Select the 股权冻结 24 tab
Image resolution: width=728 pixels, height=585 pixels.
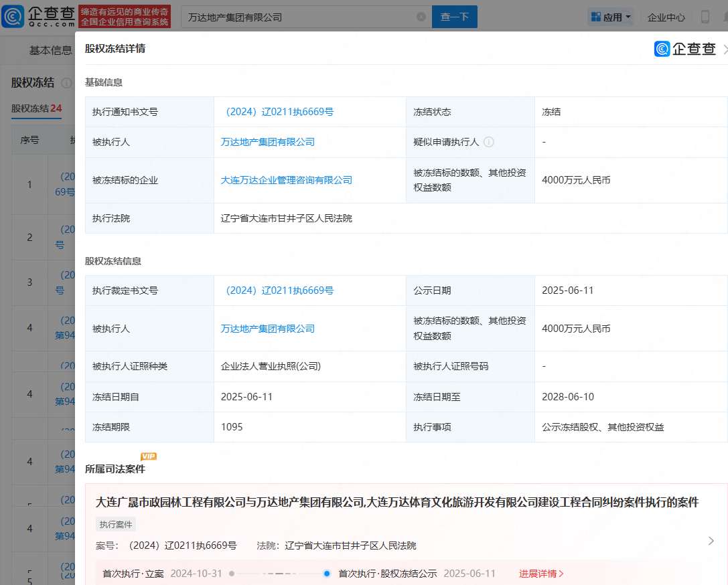[37, 108]
